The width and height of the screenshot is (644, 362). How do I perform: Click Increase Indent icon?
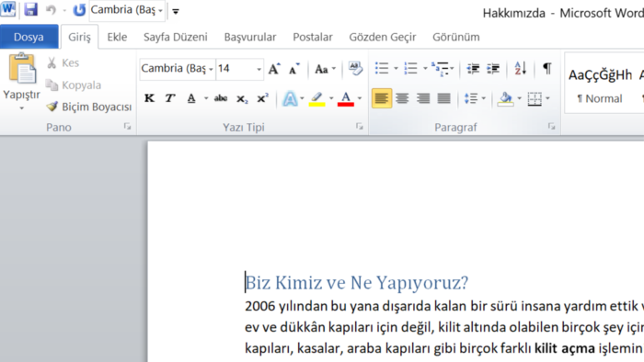click(x=493, y=69)
